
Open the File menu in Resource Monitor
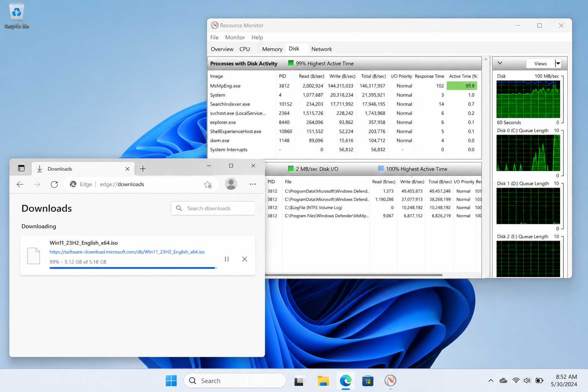(214, 38)
